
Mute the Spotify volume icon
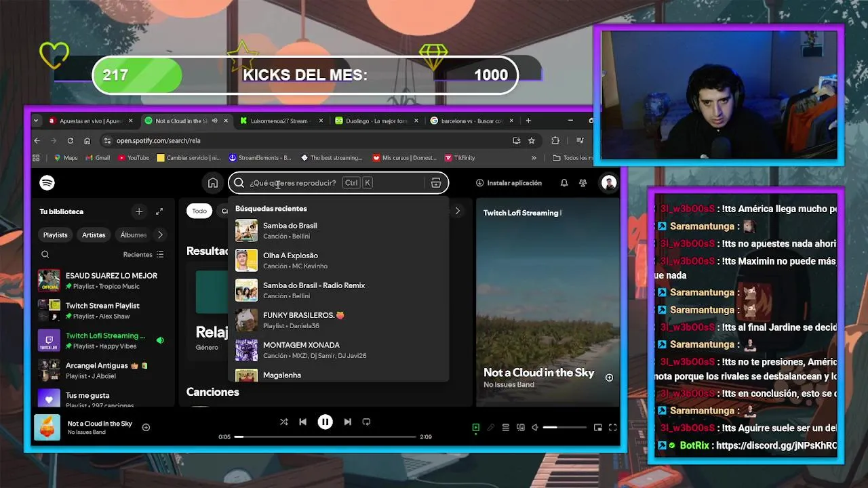click(x=535, y=428)
